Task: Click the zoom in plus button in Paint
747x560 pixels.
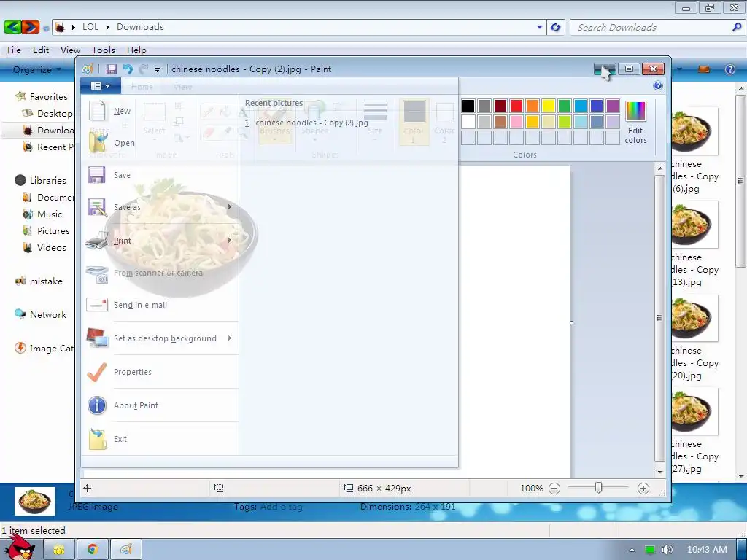Action: coord(643,489)
